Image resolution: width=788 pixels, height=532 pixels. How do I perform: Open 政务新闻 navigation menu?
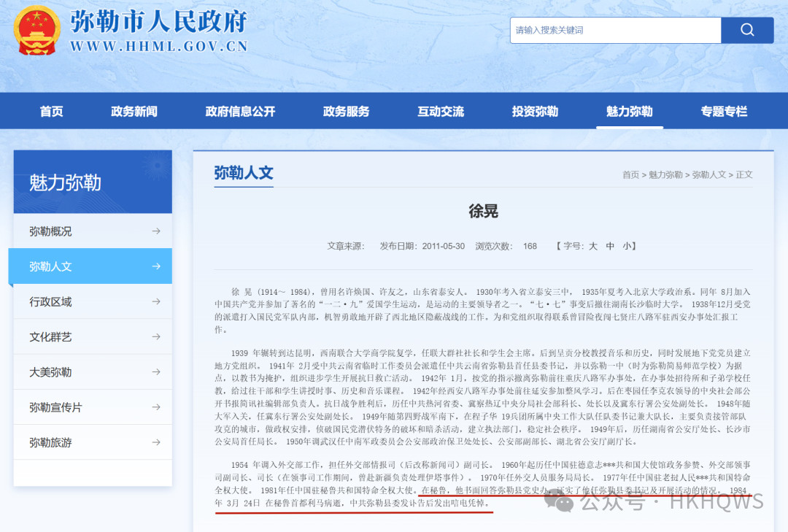tap(134, 112)
